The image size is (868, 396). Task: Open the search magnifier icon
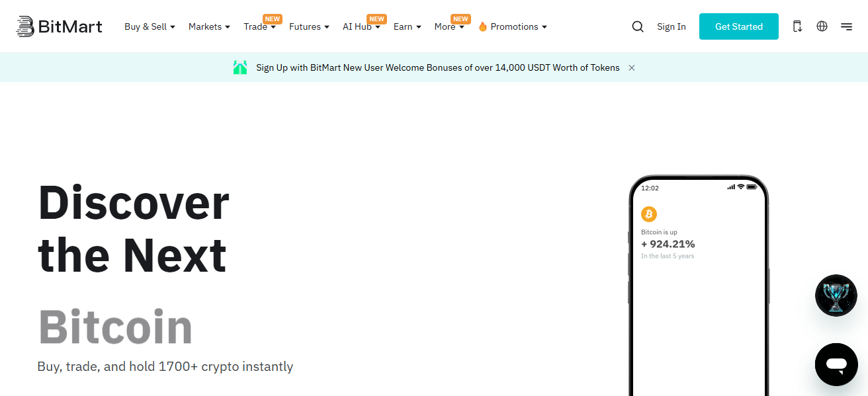(x=638, y=26)
